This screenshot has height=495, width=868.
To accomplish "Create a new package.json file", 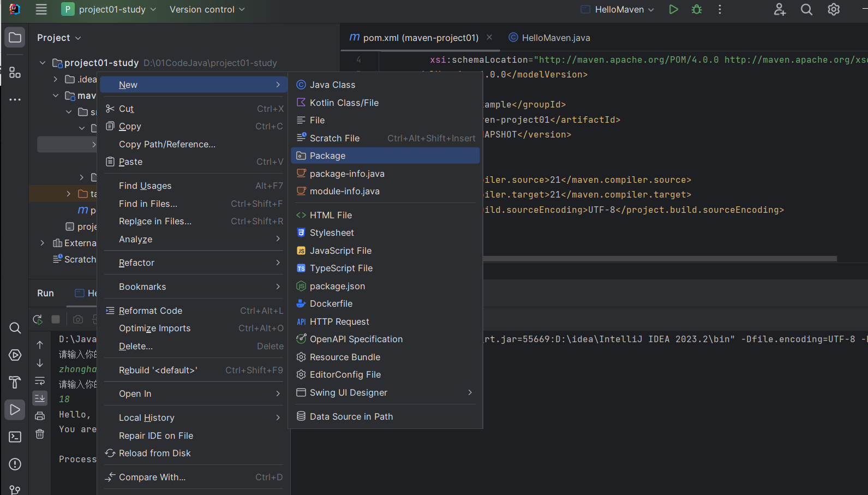I will (x=385, y=286).
